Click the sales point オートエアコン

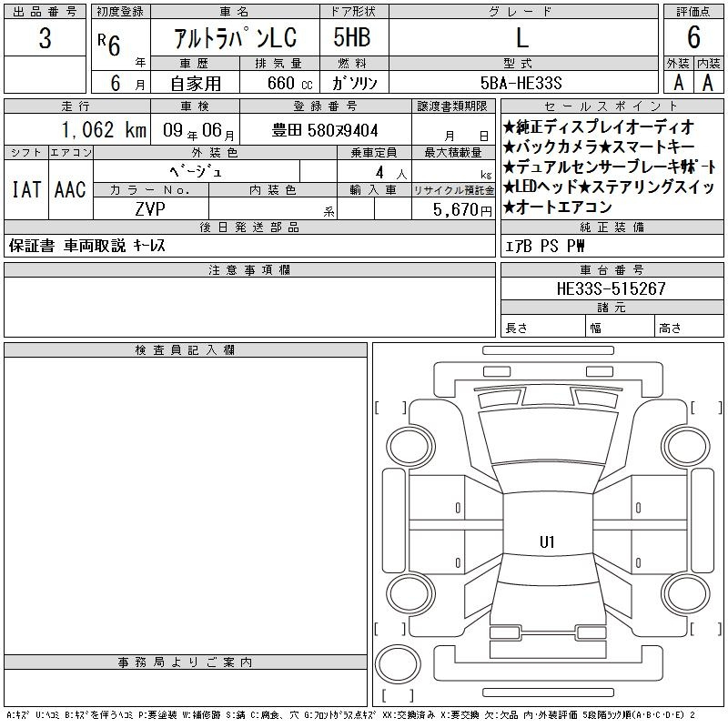click(558, 207)
